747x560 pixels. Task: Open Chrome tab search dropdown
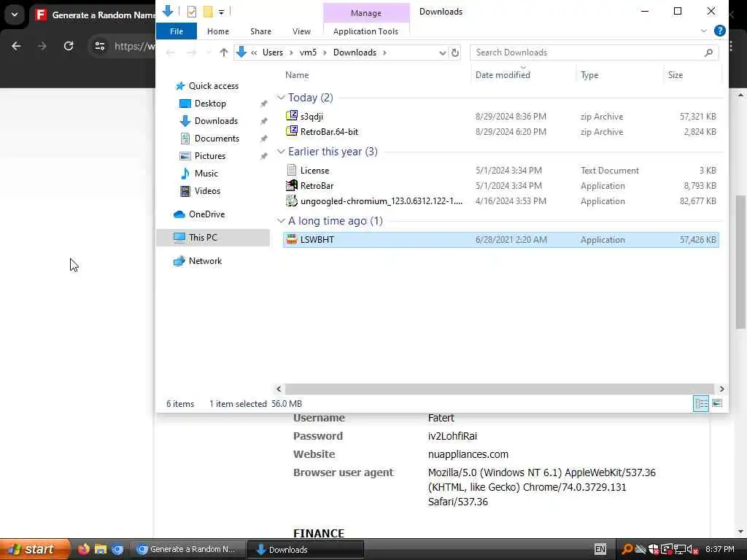coord(15,15)
